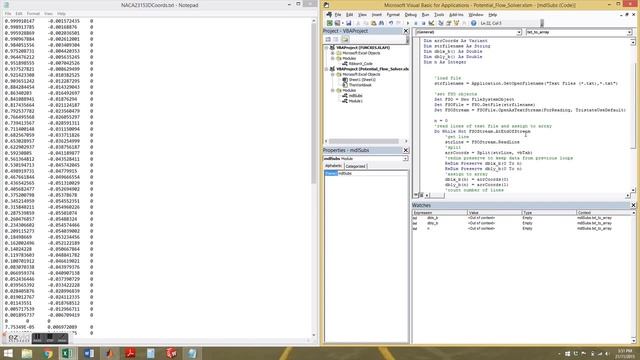Click View Object icon in Project panel

point(336,39)
